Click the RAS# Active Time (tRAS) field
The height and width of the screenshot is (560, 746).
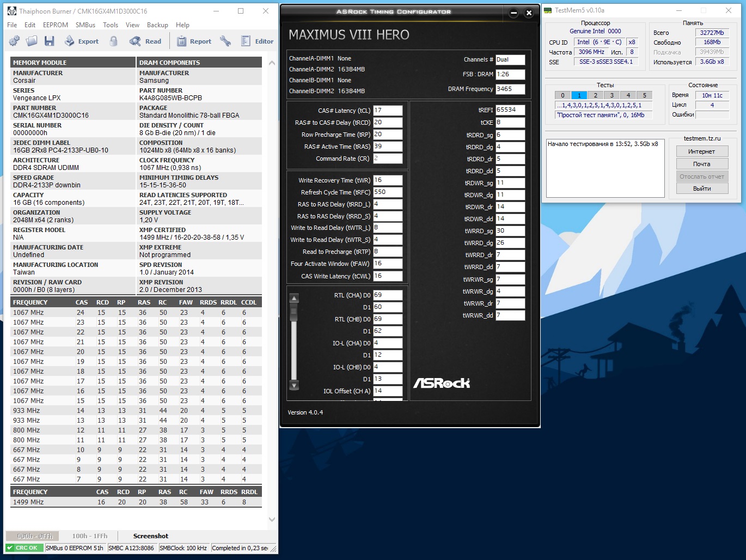tap(388, 147)
